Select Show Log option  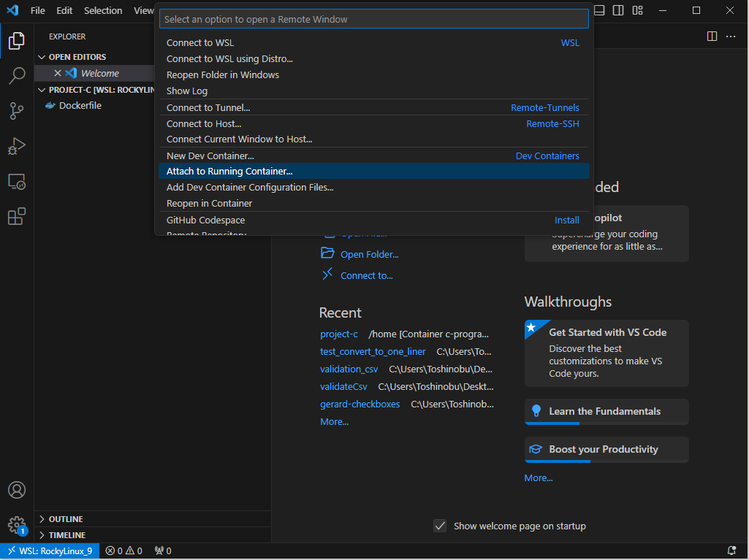tap(373, 91)
